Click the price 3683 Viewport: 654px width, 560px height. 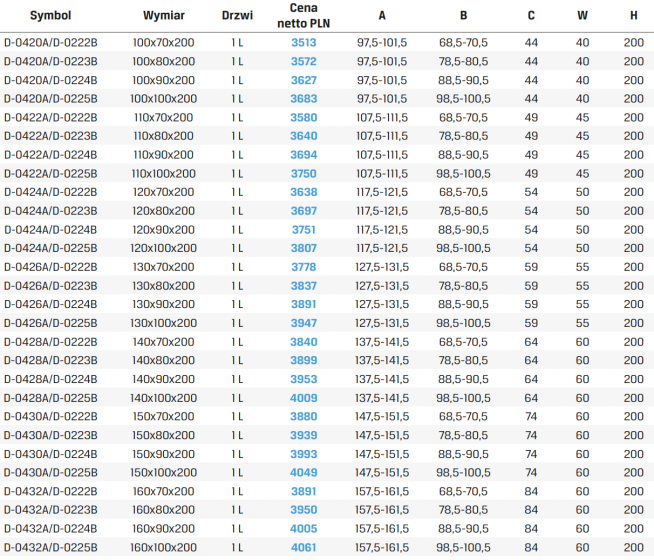pyautogui.click(x=304, y=99)
